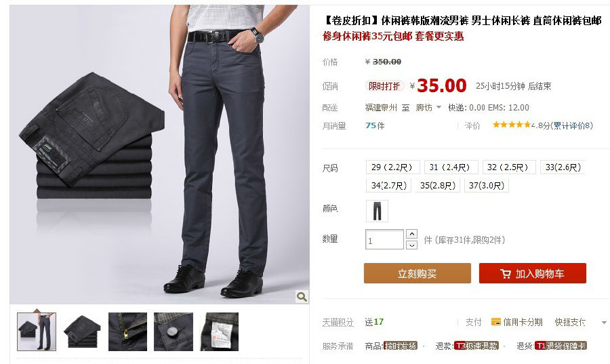Click the 加入购物车 add to cart button

pos(533,273)
